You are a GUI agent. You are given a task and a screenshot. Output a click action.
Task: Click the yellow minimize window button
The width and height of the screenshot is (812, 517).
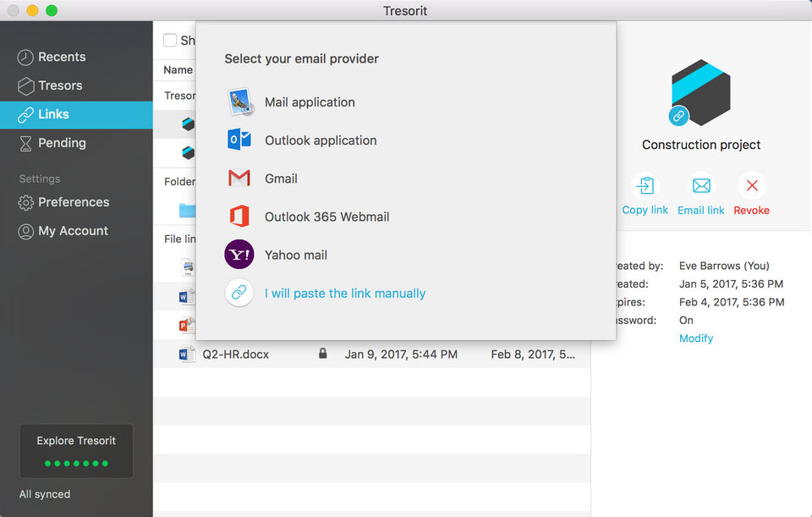click(32, 10)
